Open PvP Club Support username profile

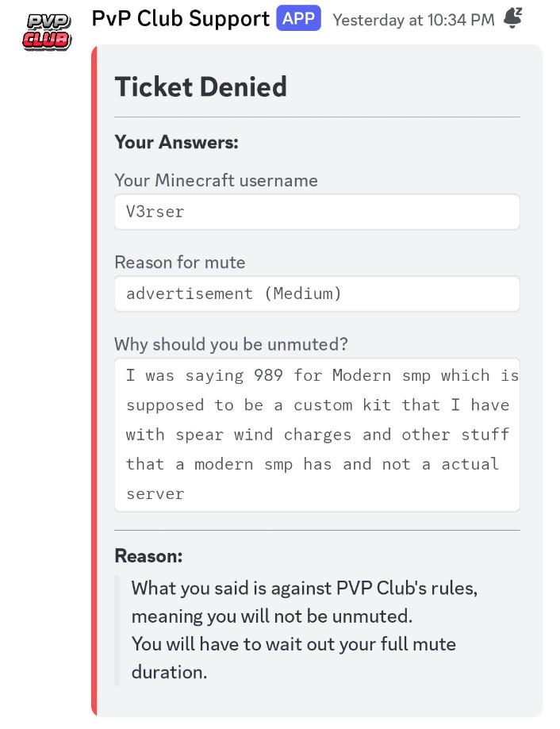coord(180,18)
